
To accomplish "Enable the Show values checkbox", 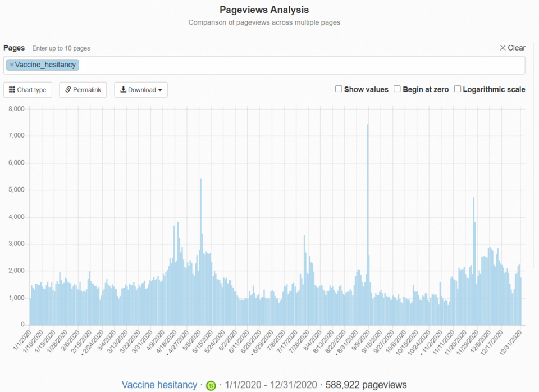I will (339, 89).
